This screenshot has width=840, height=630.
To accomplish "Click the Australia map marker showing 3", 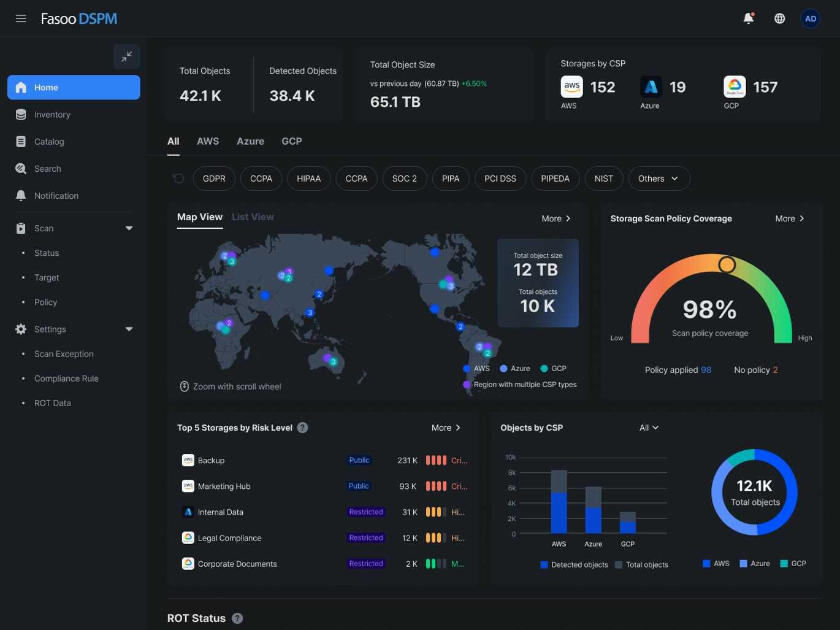I will click(333, 362).
